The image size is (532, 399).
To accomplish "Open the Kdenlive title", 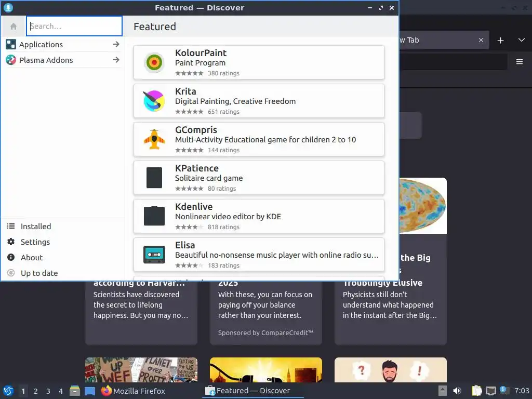I will pos(194,207).
